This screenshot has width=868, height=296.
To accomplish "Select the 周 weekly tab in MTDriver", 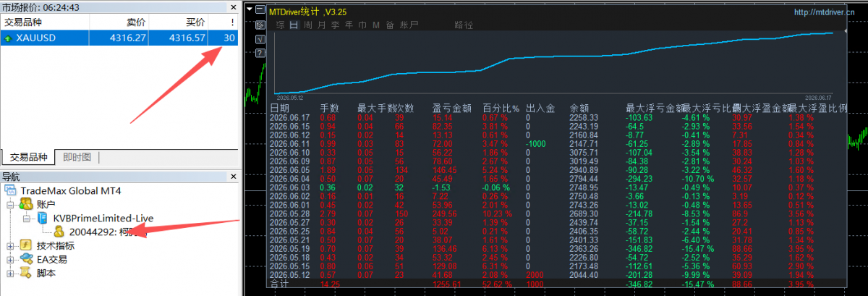I will [x=308, y=25].
